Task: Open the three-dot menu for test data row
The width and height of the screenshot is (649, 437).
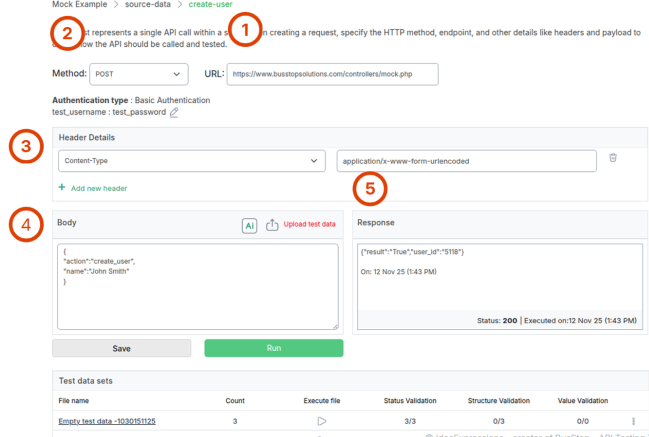Action: point(633,421)
